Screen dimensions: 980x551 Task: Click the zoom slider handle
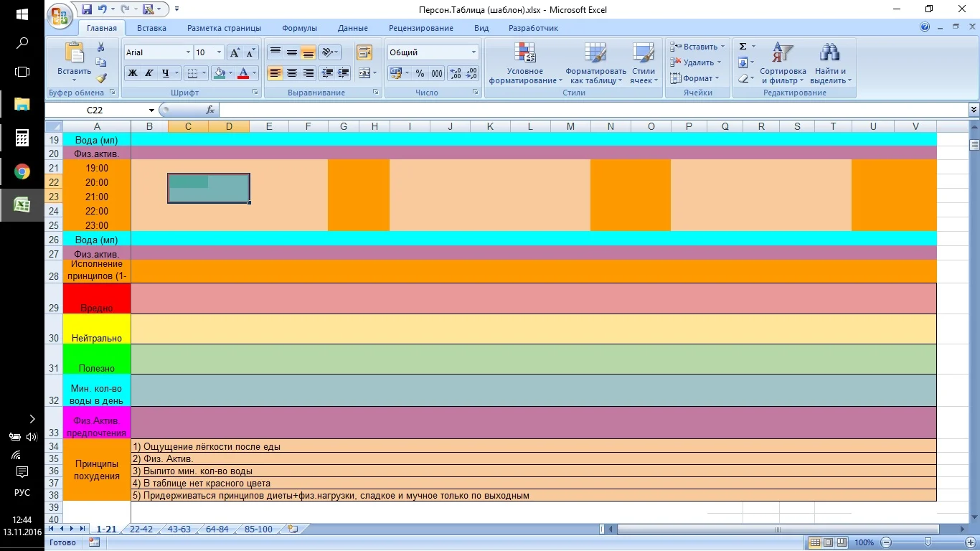[x=928, y=542]
